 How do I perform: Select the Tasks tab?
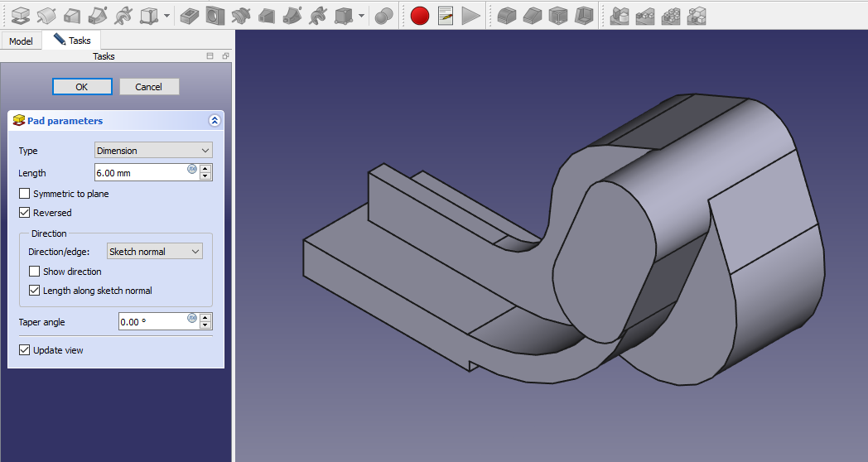click(72, 41)
